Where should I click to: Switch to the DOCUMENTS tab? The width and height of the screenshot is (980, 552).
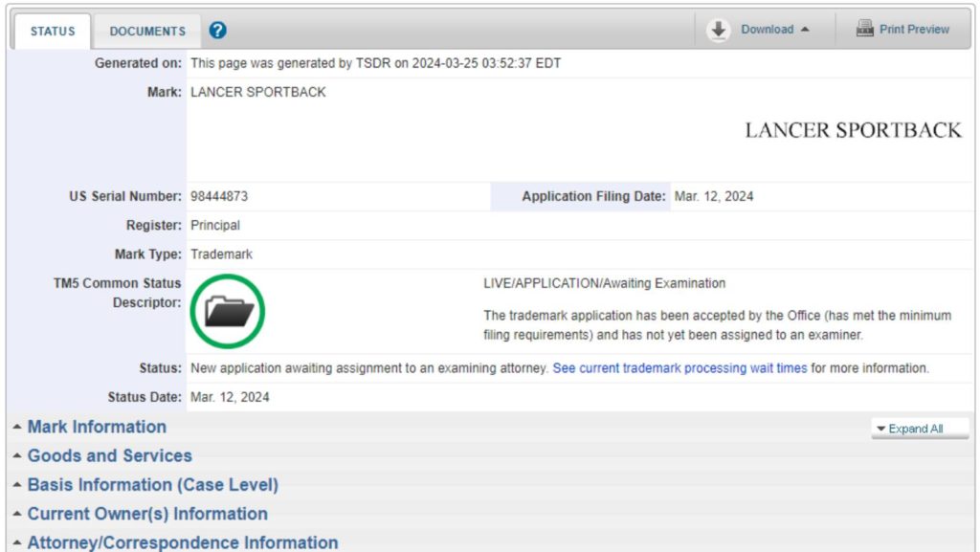point(147,32)
